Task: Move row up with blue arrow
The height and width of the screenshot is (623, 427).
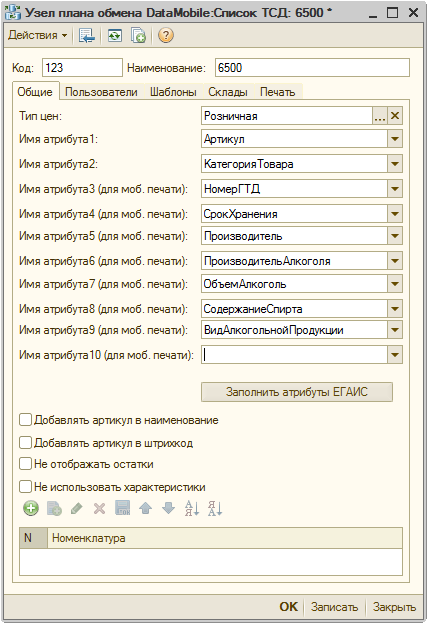Action: coord(146,508)
